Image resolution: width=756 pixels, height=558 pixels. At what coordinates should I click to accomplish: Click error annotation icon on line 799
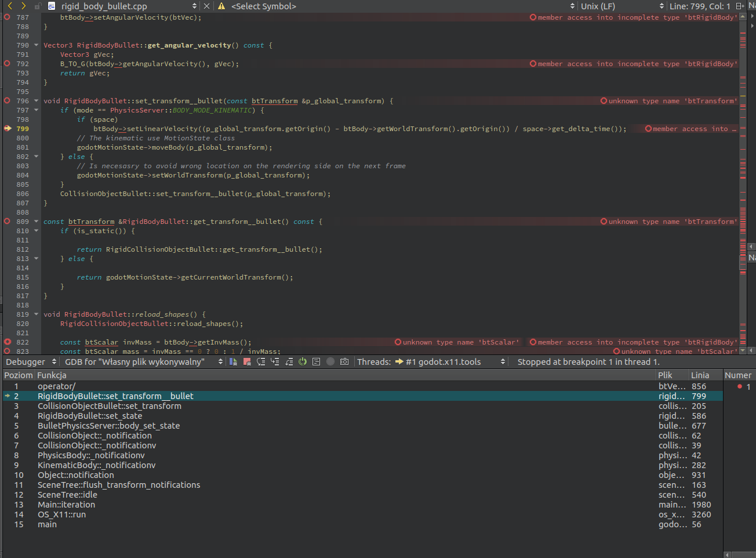click(648, 129)
